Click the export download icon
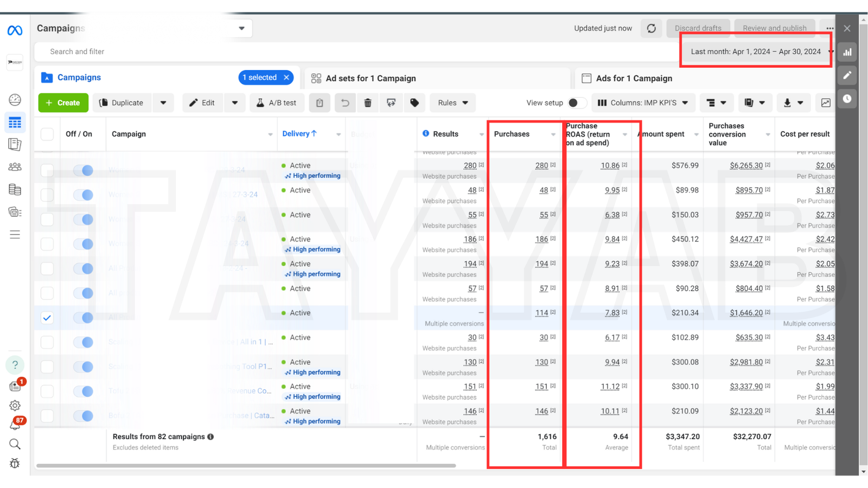The width and height of the screenshot is (868, 488). [793, 102]
